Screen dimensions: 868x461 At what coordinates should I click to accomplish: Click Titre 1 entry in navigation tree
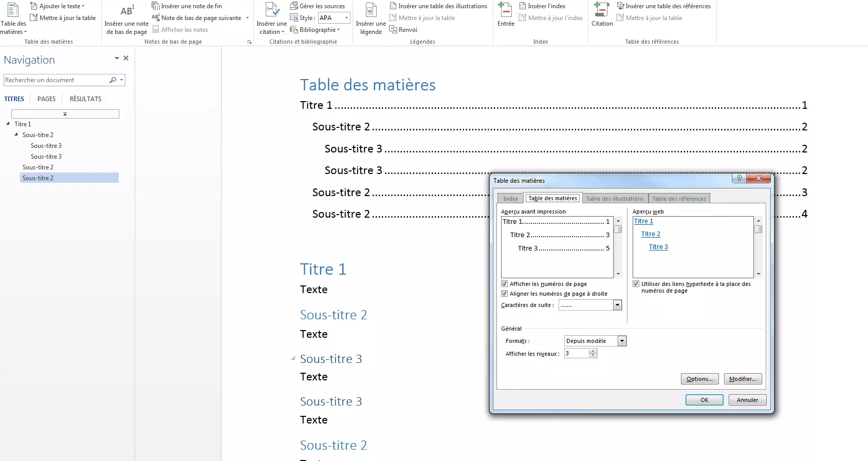[x=23, y=124]
